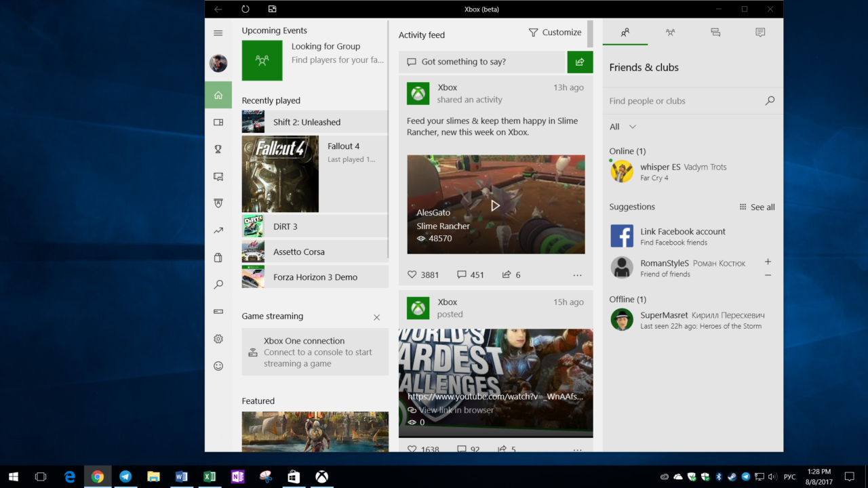868x488 pixels.
Task: Open Featured game thumbnail
Action: [x=315, y=431]
